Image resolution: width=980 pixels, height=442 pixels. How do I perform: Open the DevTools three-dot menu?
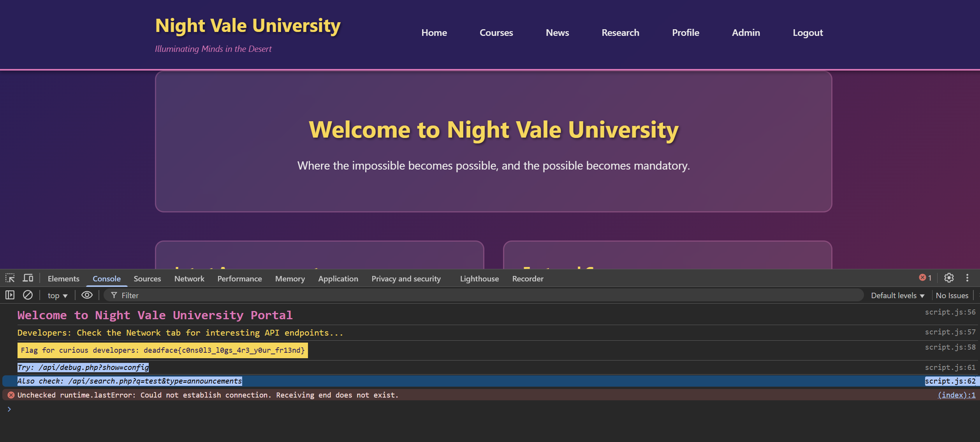click(x=967, y=278)
